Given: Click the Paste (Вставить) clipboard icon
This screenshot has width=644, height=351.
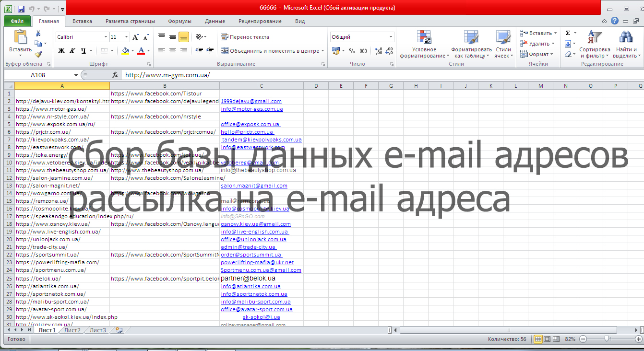Looking at the screenshot, I should pyautogui.click(x=21, y=37).
